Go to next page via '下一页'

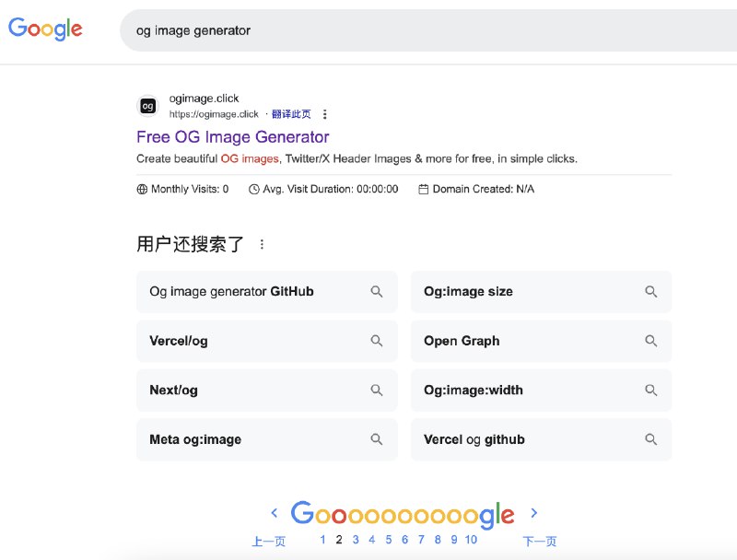(x=540, y=542)
